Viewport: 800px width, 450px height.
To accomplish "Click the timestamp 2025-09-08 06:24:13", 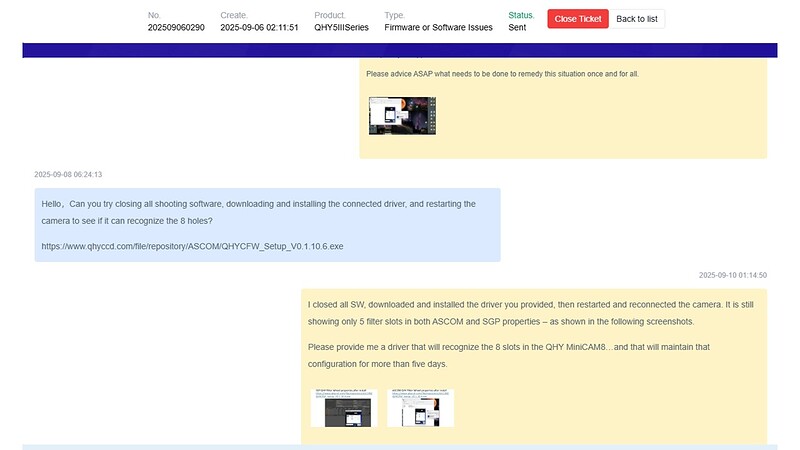I will pyautogui.click(x=68, y=174).
